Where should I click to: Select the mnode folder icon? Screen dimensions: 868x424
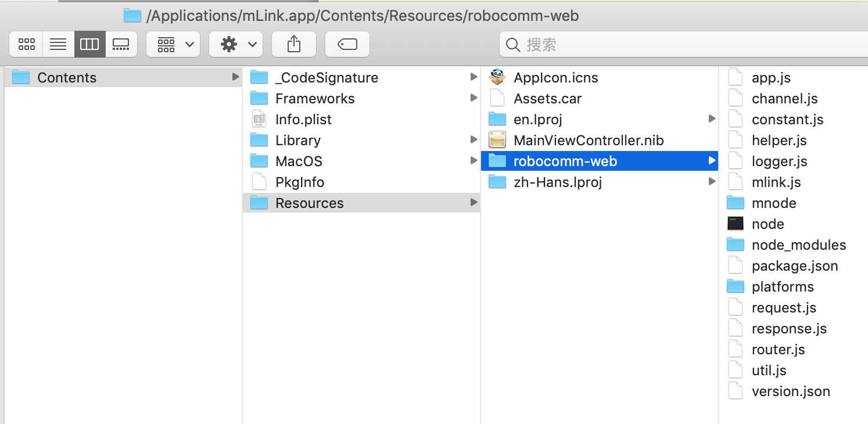pos(736,203)
